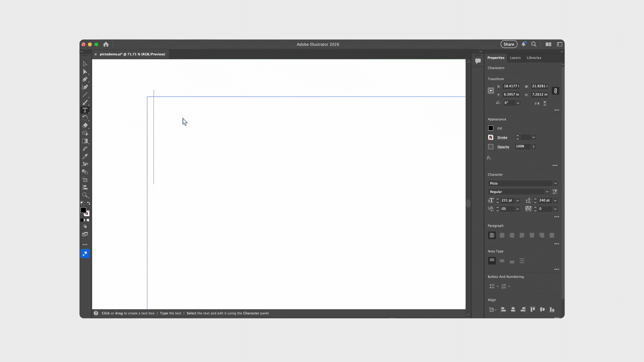Switch to the Layers tab
644x362 pixels.
515,58
